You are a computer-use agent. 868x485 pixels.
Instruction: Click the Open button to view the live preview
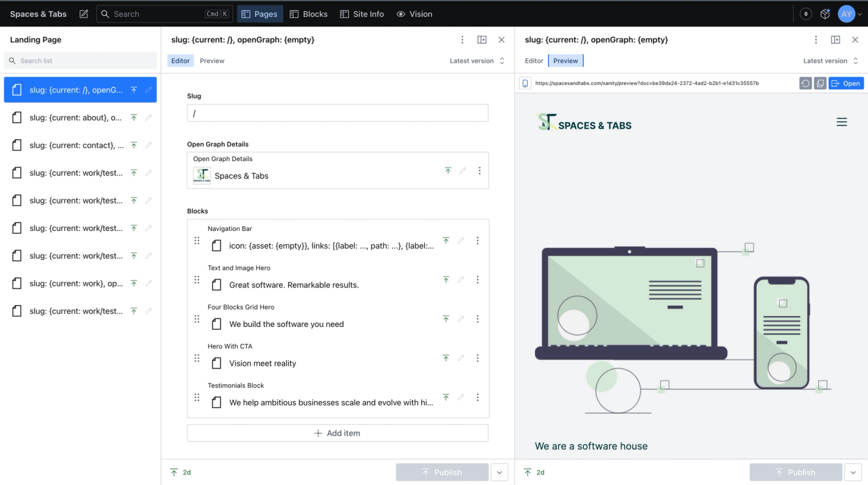click(x=846, y=83)
